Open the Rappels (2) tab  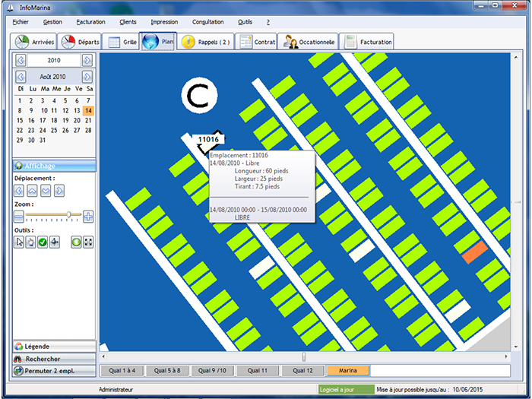pyautogui.click(x=204, y=42)
